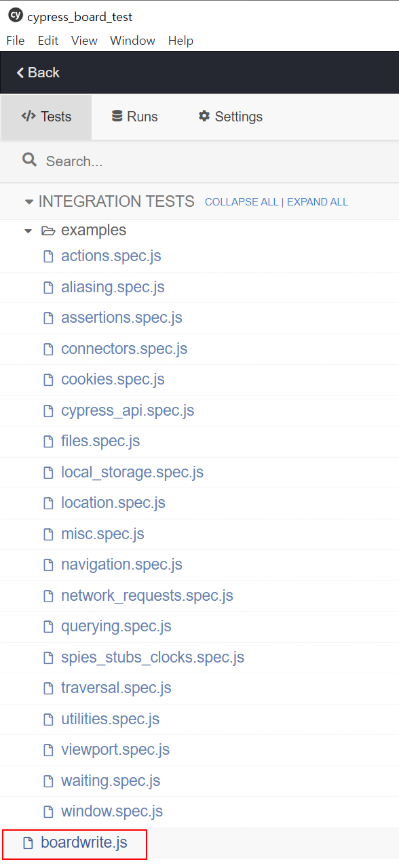
Task: Click the file icon beside window.spec.js
Action: (x=48, y=812)
